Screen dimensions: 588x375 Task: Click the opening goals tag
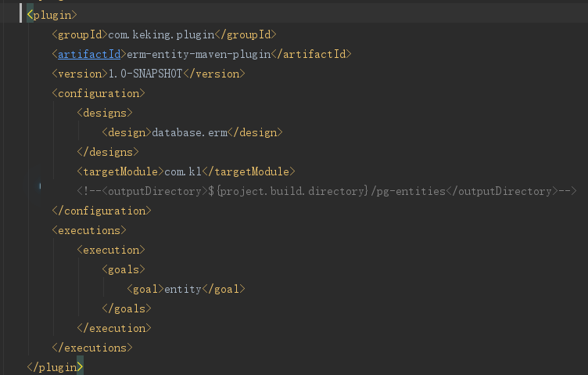pyautogui.click(x=124, y=269)
